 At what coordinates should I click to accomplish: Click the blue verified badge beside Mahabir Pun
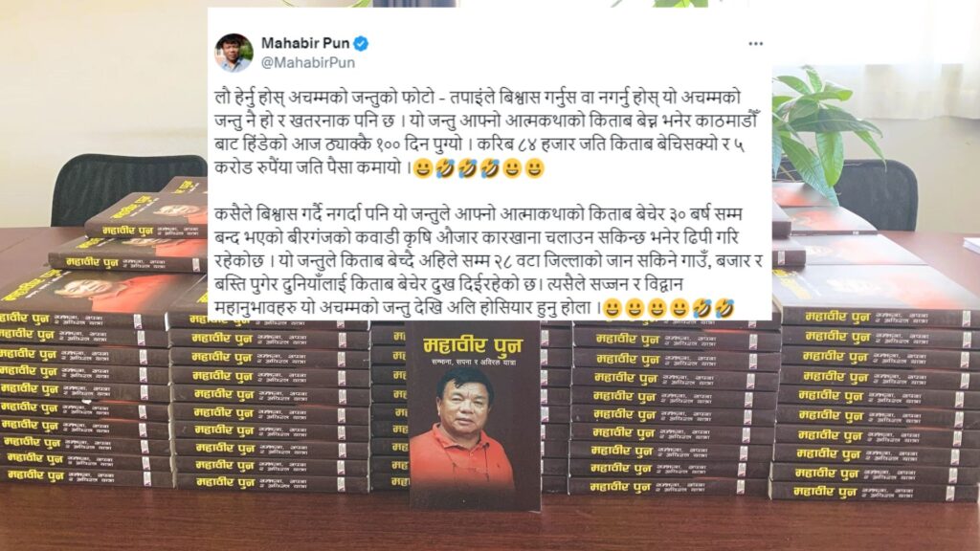tap(361, 44)
